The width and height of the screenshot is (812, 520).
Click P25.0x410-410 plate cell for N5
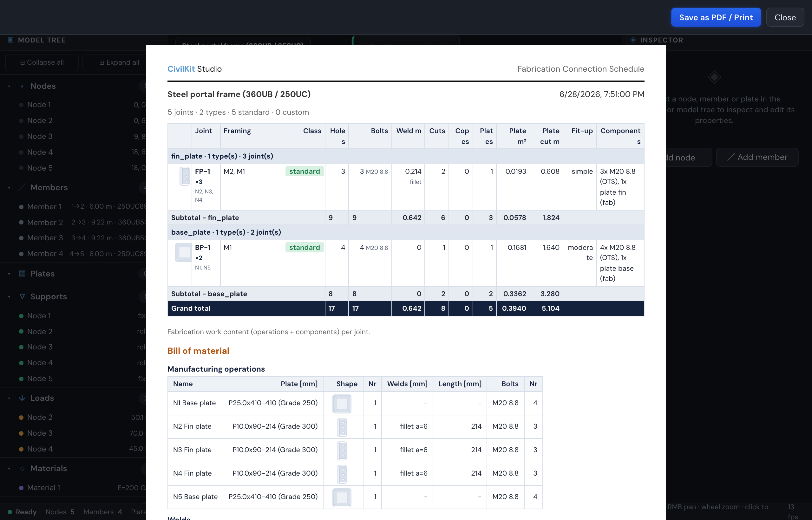point(273,497)
